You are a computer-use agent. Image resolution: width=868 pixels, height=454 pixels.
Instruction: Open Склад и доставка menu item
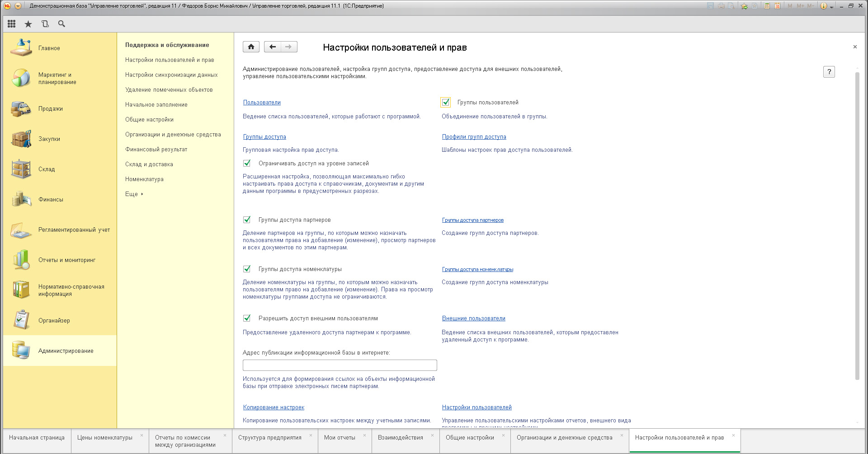pyautogui.click(x=149, y=164)
